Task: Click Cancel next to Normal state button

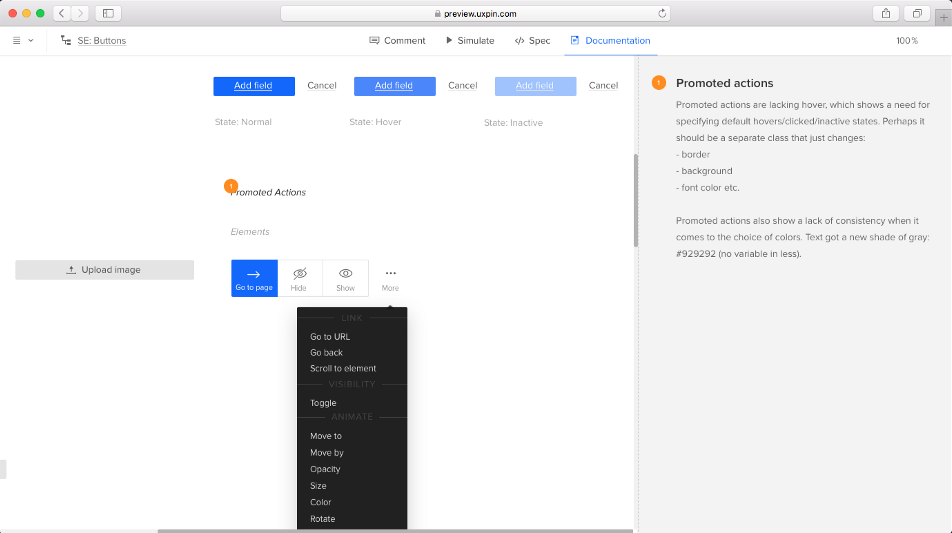Action: pyautogui.click(x=322, y=86)
